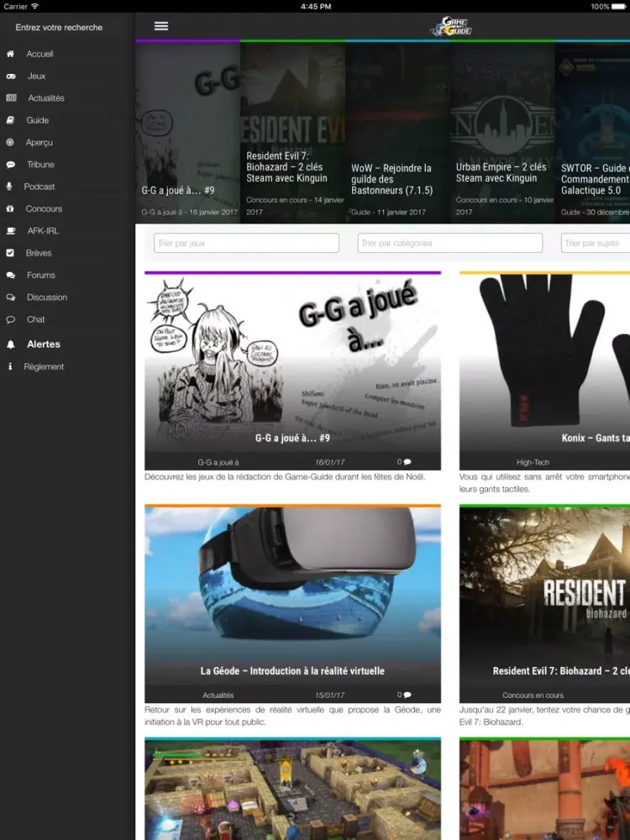Click article title 'G-G a joué à… #9' in card

[292, 438]
